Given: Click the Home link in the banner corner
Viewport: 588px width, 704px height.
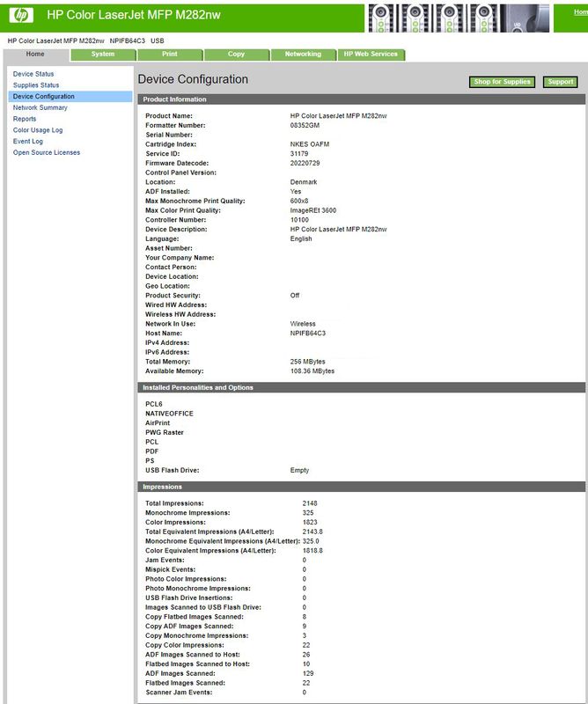Looking at the screenshot, I should (581, 12).
